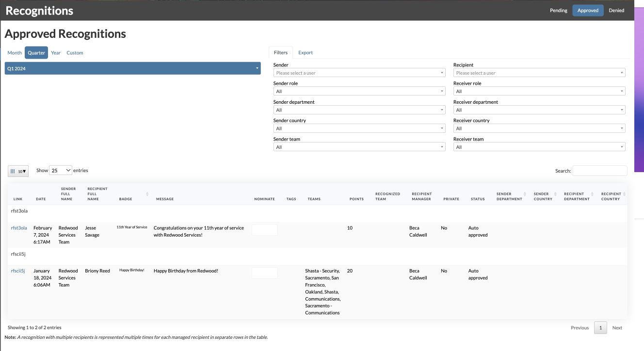Select the Quarter period tab
644x351 pixels.
point(36,52)
